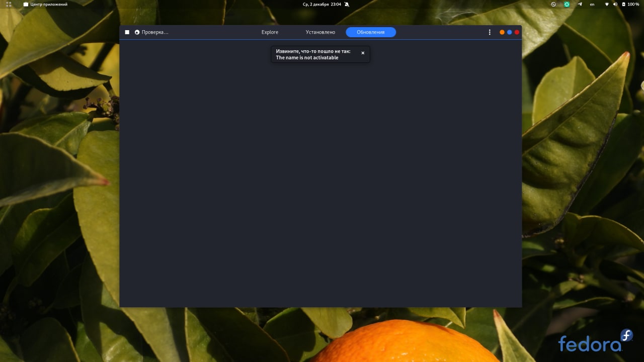644x362 pixels.
Task: Open the Установлено tab
Action: tap(320, 32)
